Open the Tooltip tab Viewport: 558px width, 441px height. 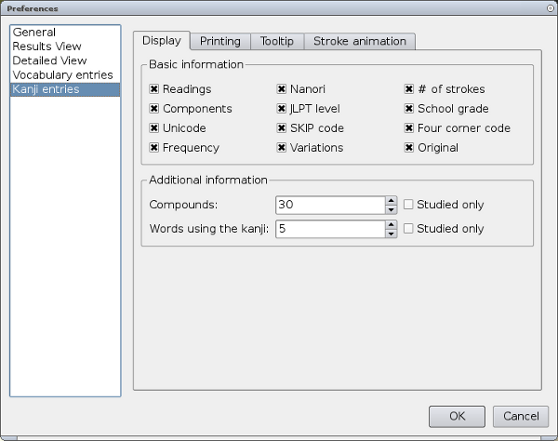[x=277, y=41]
